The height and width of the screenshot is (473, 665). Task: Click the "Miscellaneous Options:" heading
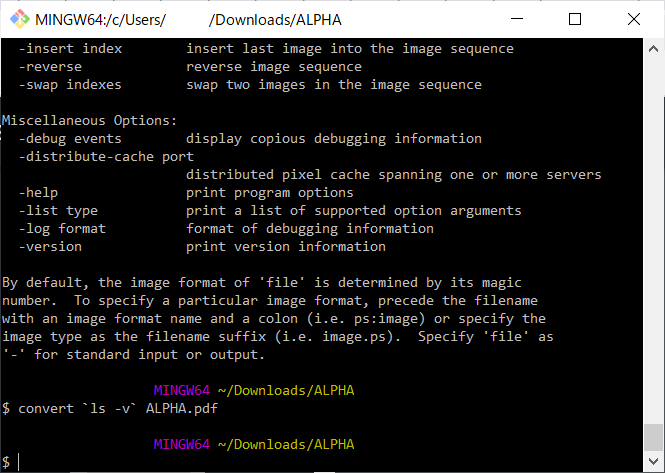click(89, 120)
